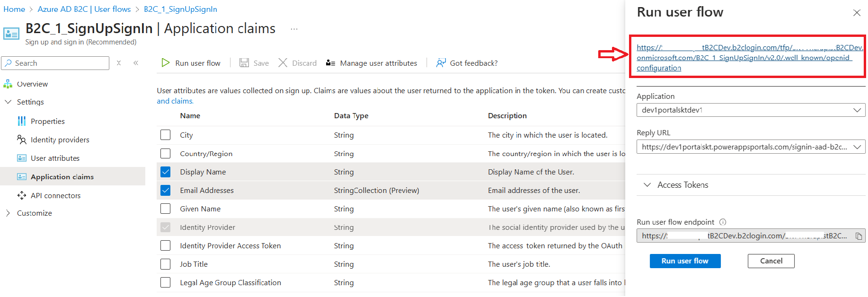Uncheck the Display Name claim
Screen dimensions: 868x297
(165, 172)
